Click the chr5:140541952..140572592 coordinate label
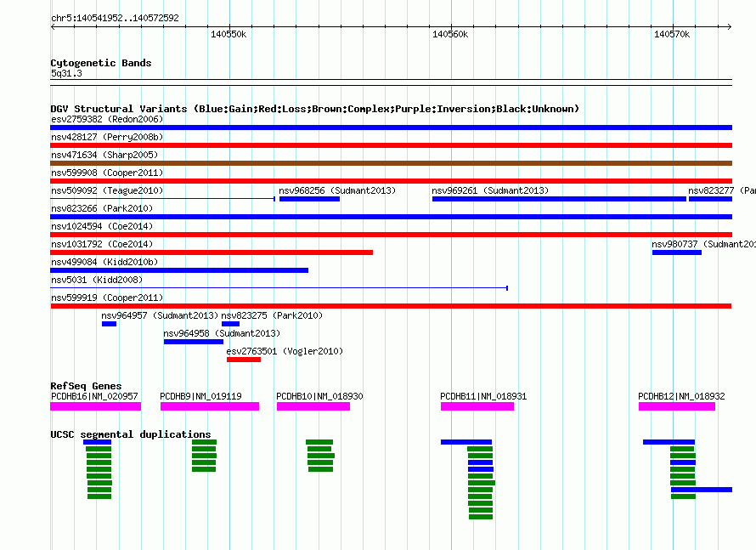The width and height of the screenshot is (756, 550). pyautogui.click(x=115, y=18)
